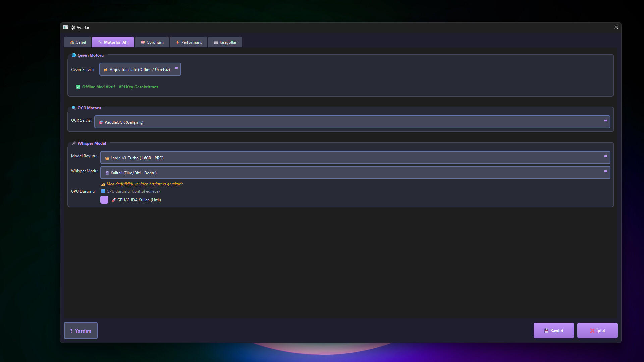Click the warning triangle icon on the restart notice

pyautogui.click(x=103, y=184)
